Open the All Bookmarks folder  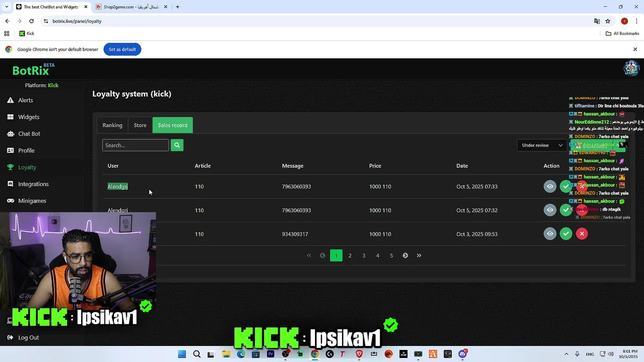[x=622, y=34]
